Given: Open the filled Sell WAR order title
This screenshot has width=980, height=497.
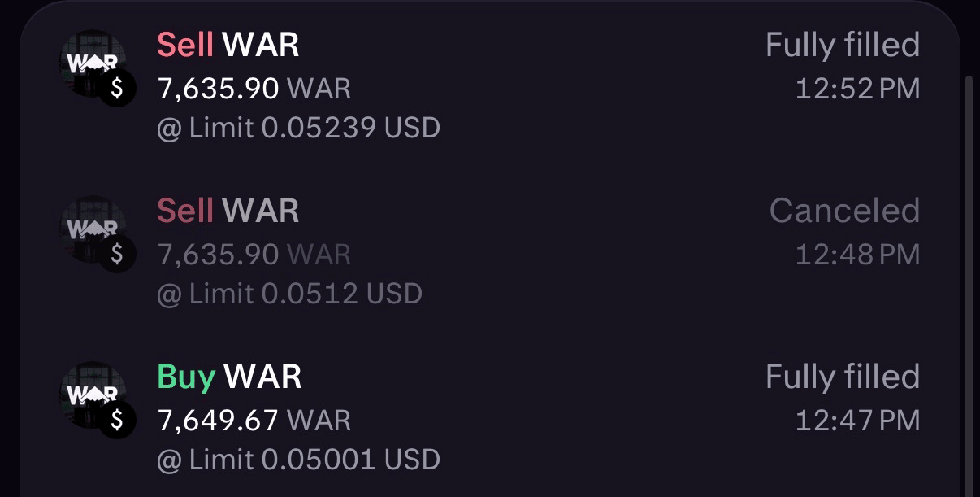Looking at the screenshot, I should click(228, 46).
